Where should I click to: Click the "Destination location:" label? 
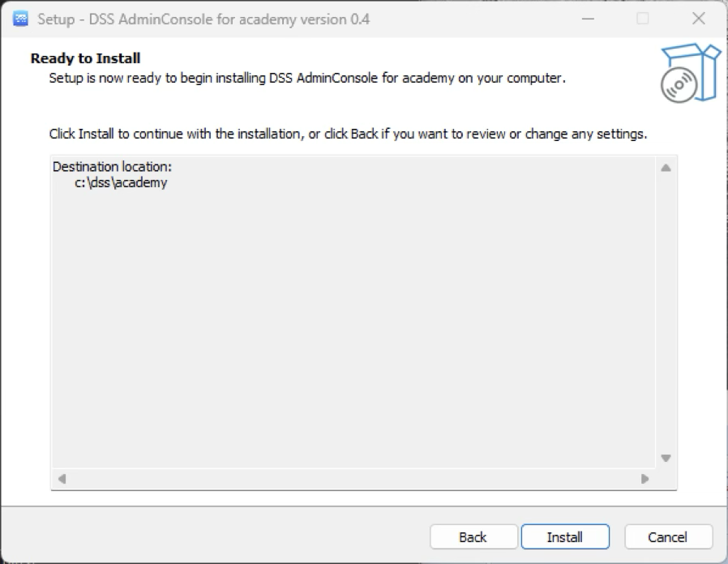click(x=112, y=167)
